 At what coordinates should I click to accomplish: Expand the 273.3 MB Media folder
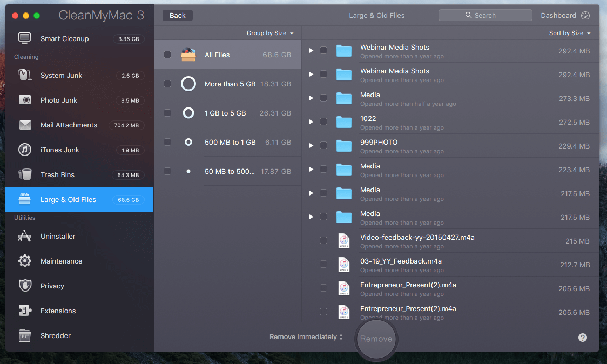311,98
